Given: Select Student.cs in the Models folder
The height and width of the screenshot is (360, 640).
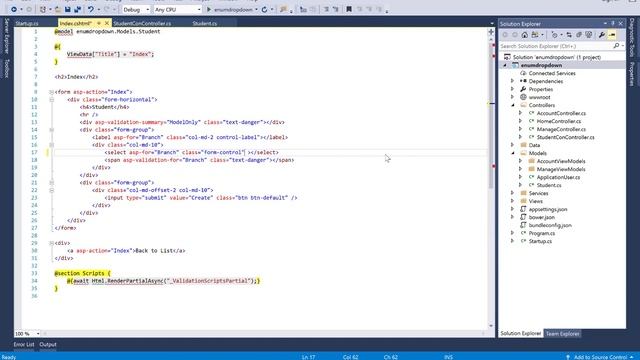Looking at the screenshot, I should click(x=549, y=185).
